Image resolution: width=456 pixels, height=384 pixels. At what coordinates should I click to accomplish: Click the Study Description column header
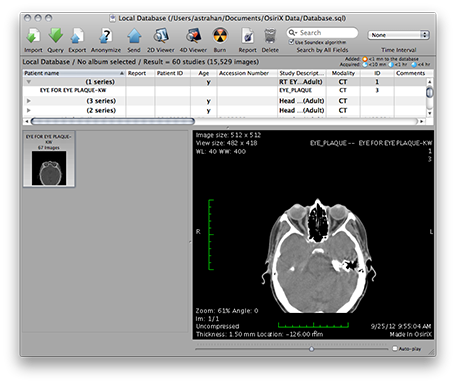pyautogui.click(x=302, y=73)
